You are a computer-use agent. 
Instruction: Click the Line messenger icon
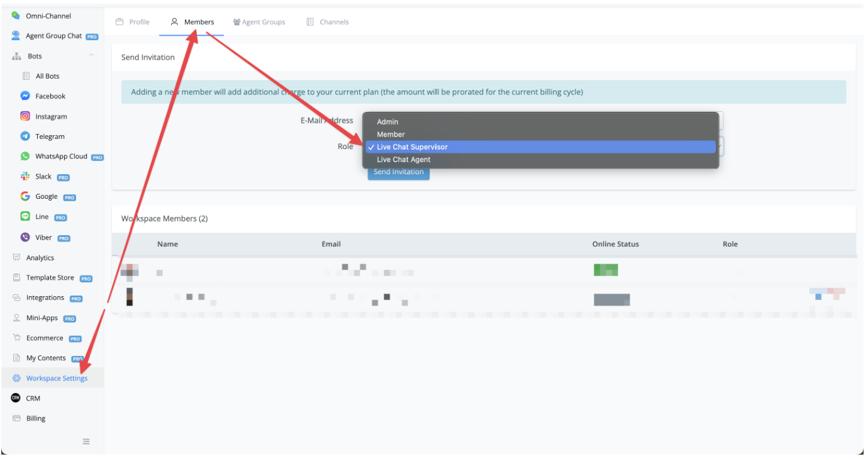[25, 217]
